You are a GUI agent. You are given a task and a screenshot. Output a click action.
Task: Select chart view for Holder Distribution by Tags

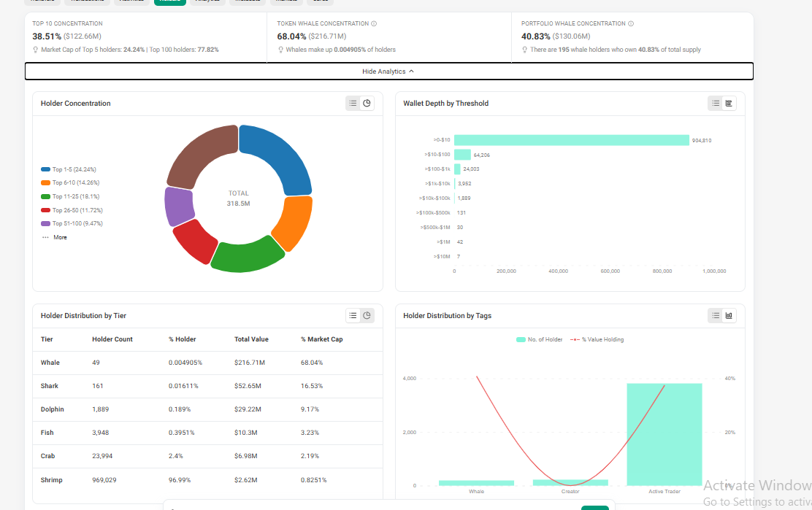click(x=729, y=315)
